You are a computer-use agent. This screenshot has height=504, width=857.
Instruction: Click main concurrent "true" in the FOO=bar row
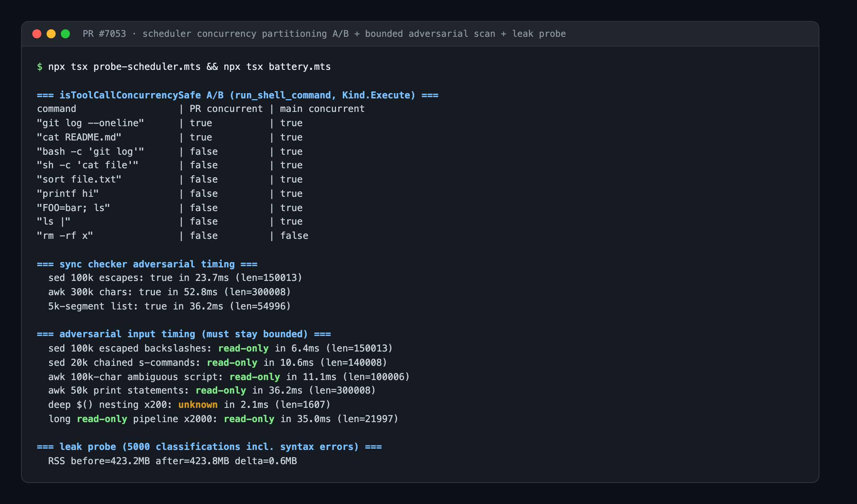click(291, 208)
